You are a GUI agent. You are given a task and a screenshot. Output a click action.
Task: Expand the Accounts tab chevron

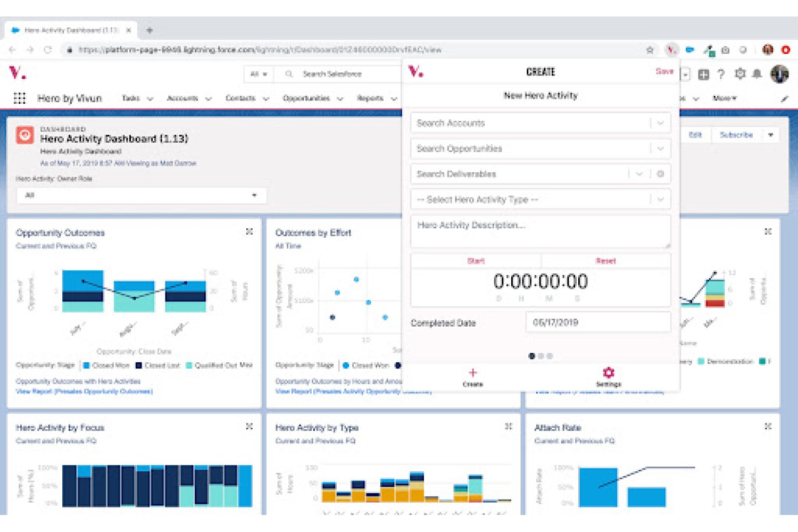tap(209, 98)
